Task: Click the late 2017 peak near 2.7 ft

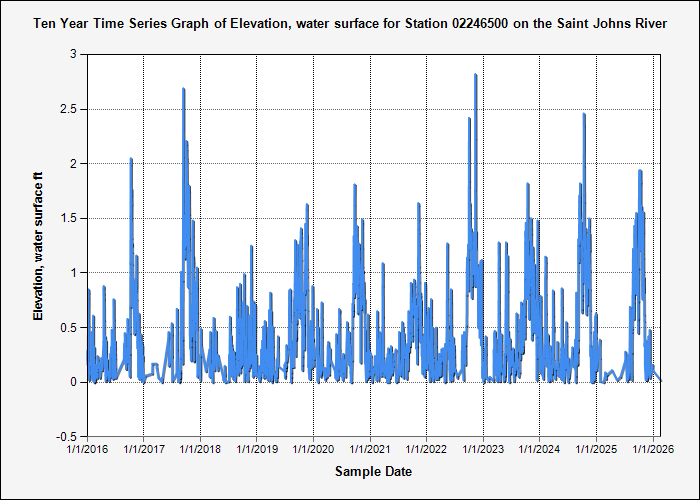Action: click(184, 90)
